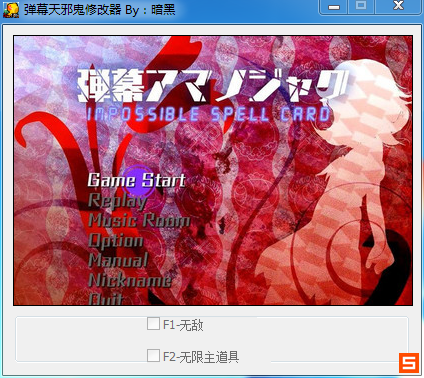
Task: Enable the F2-无限主道具 checkbox
Action: tap(153, 355)
